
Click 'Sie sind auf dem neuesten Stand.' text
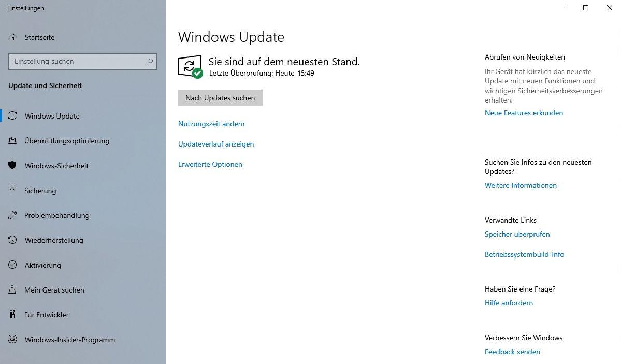(284, 62)
